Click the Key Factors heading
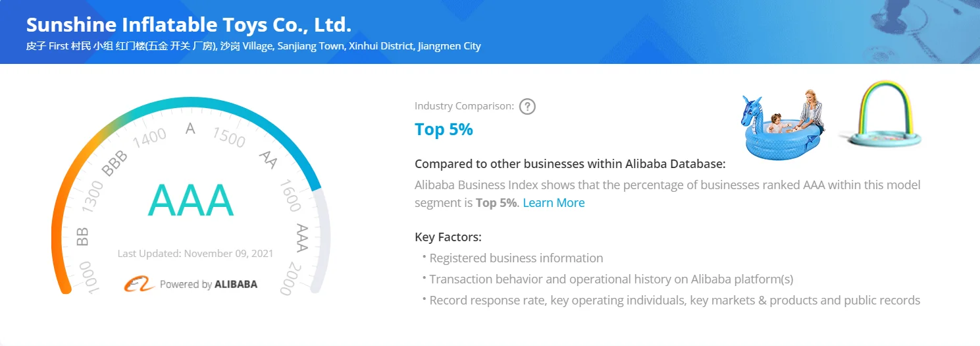Image resolution: width=980 pixels, height=346 pixels. coord(448,237)
